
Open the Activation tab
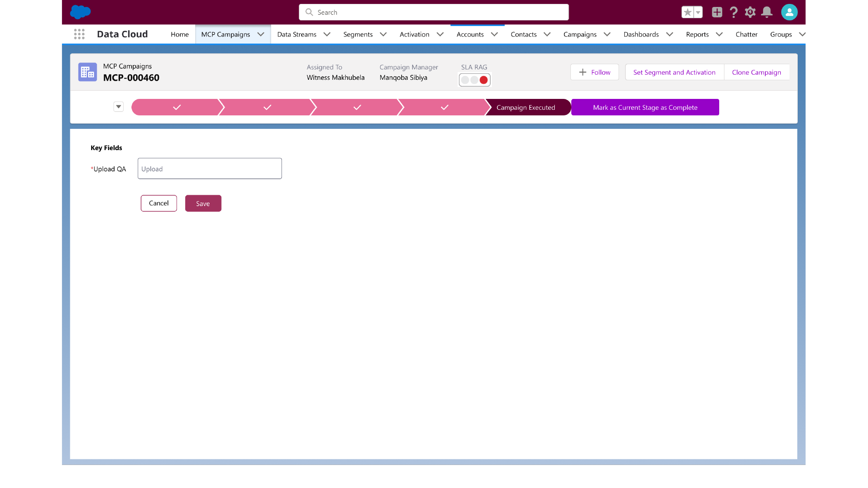[414, 34]
